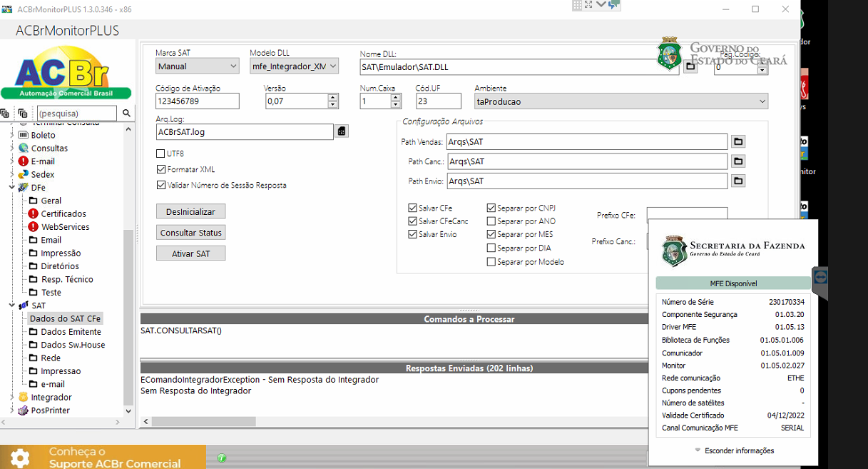
Task: Click the blue side tab icon on the MFE popup
Action: (820, 276)
